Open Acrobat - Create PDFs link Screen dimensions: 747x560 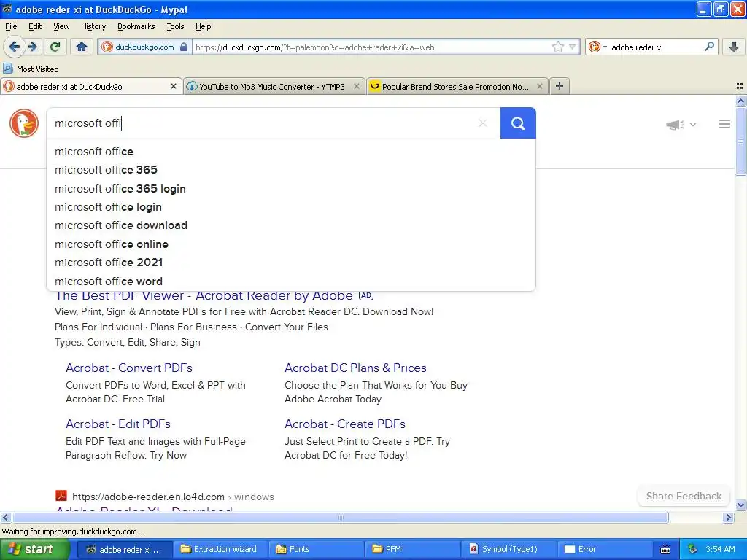pyautogui.click(x=345, y=424)
